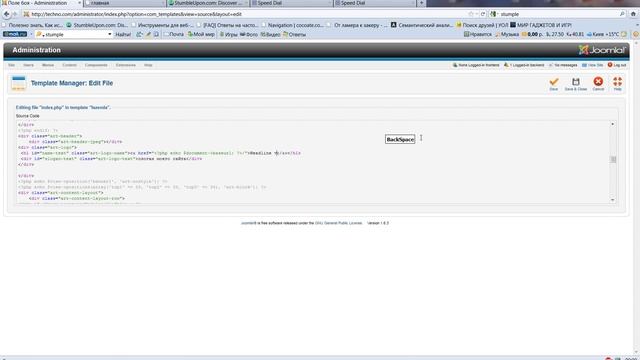Switch to the first Speed Dial tab
This screenshot has height=360, width=640.
point(291,3)
